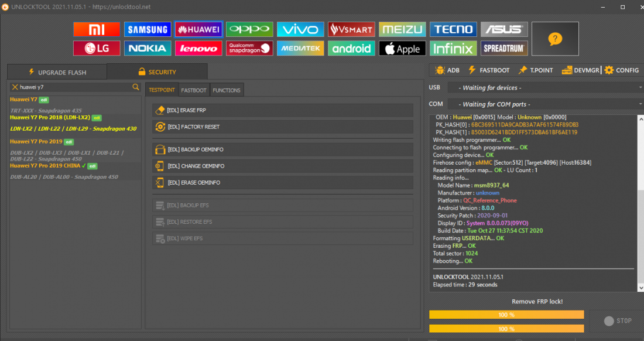Run [EDL] FACTORY RESET

point(283,127)
